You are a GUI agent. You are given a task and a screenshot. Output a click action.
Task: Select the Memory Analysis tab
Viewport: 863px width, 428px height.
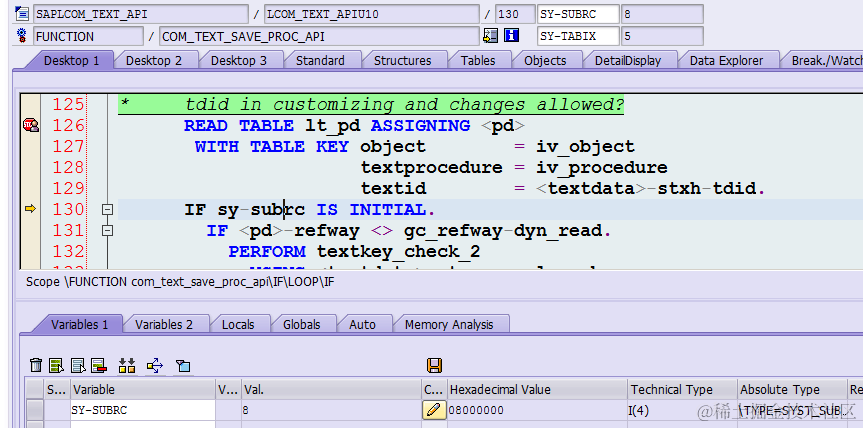coord(449,325)
